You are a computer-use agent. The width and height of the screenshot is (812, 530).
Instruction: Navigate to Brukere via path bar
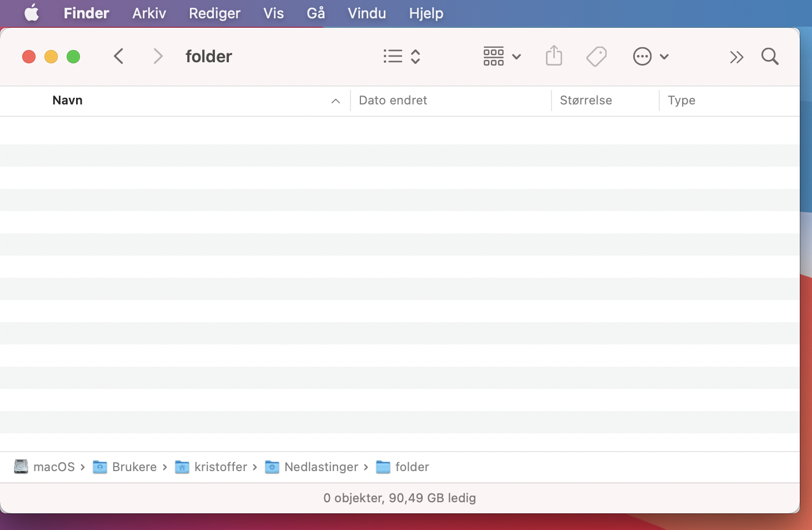(134, 467)
